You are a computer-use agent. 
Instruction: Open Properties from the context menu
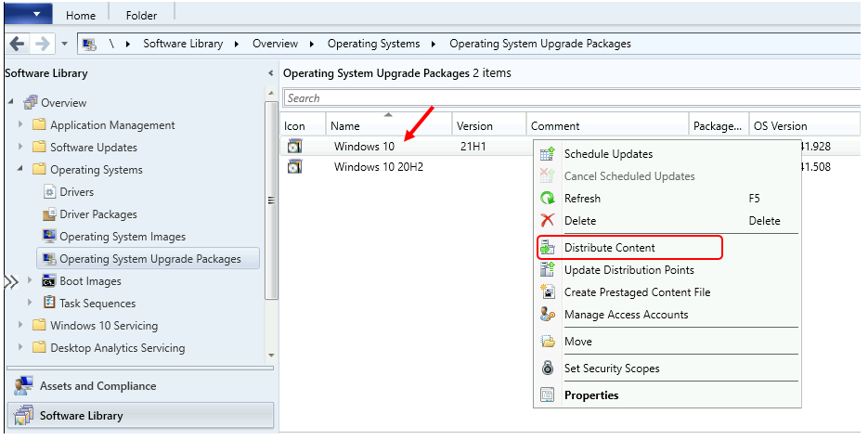(x=590, y=395)
